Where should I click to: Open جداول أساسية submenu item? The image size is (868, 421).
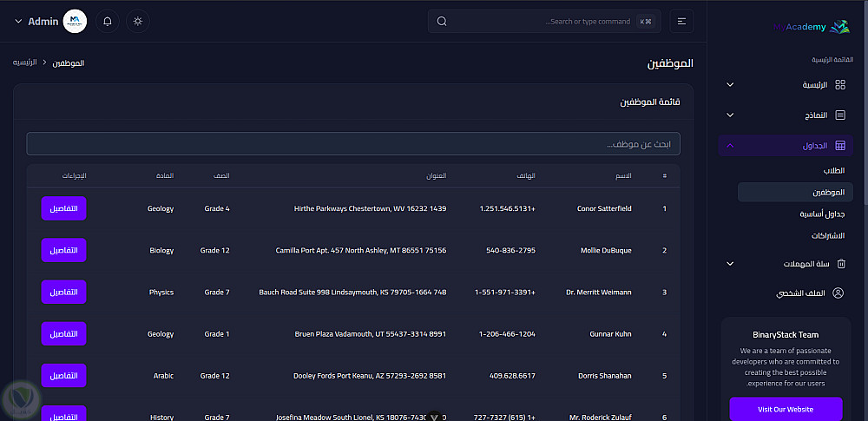coord(822,214)
